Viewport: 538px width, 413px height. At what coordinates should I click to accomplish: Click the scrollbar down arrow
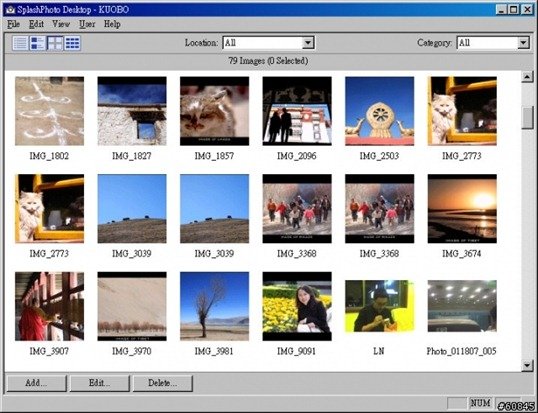pyautogui.click(x=527, y=365)
